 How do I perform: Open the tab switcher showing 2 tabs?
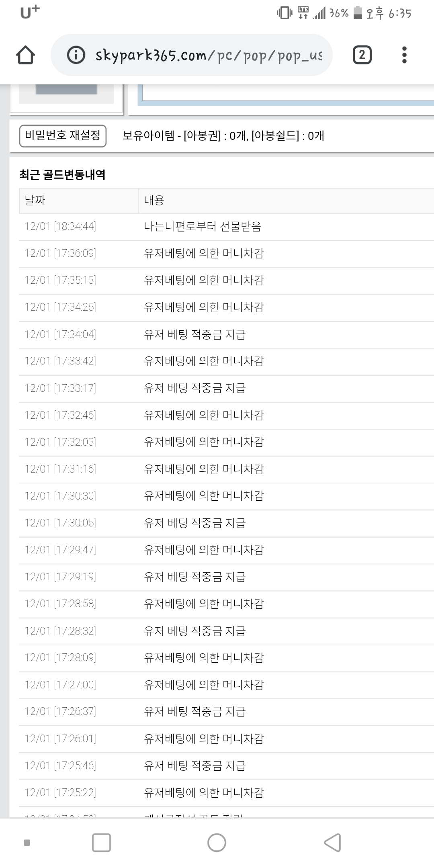pyautogui.click(x=362, y=55)
